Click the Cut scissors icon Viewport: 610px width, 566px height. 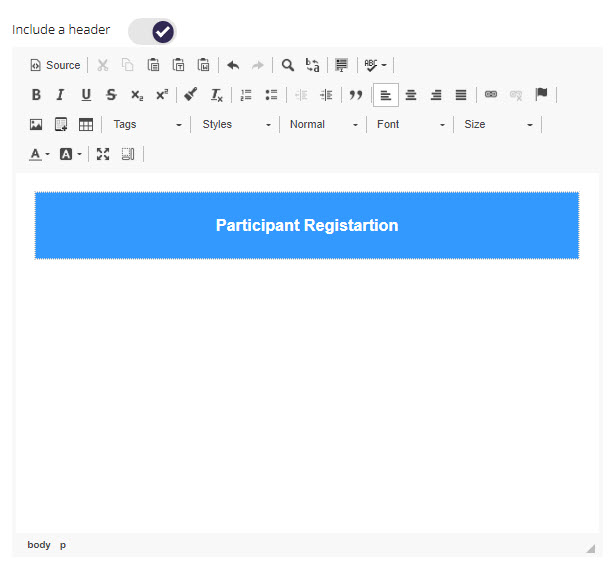click(x=103, y=65)
